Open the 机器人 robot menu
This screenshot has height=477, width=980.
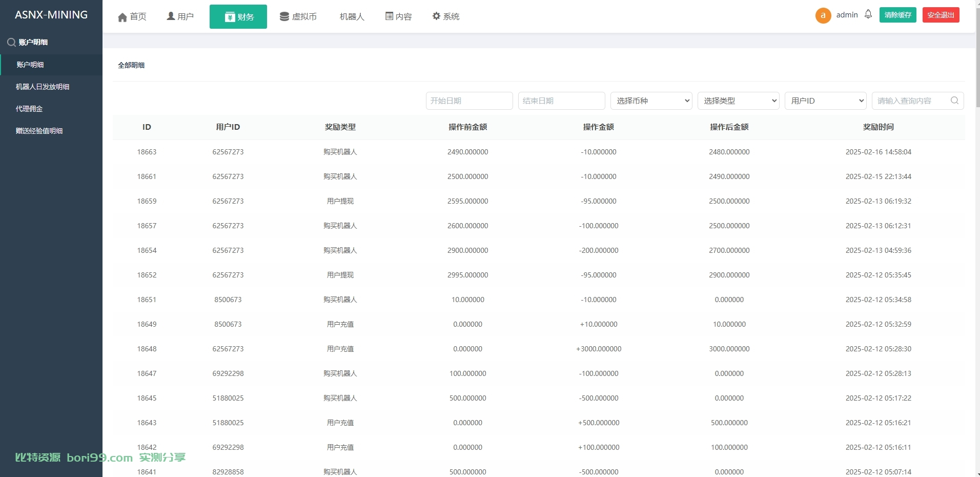tap(352, 16)
